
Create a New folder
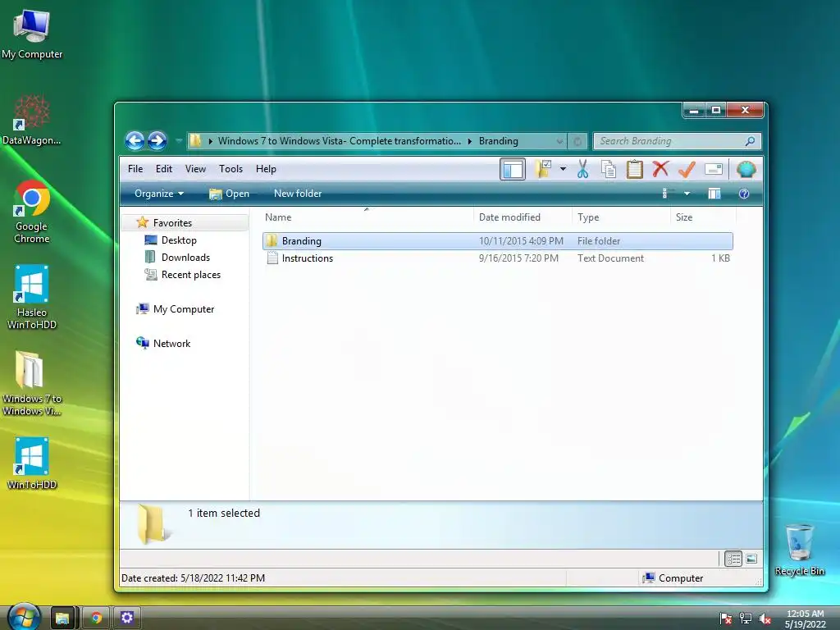(298, 194)
